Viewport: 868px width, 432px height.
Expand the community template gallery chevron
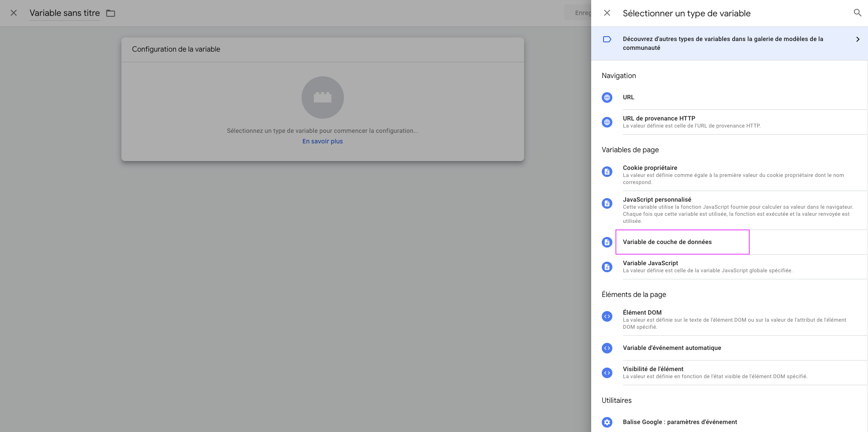857,39
